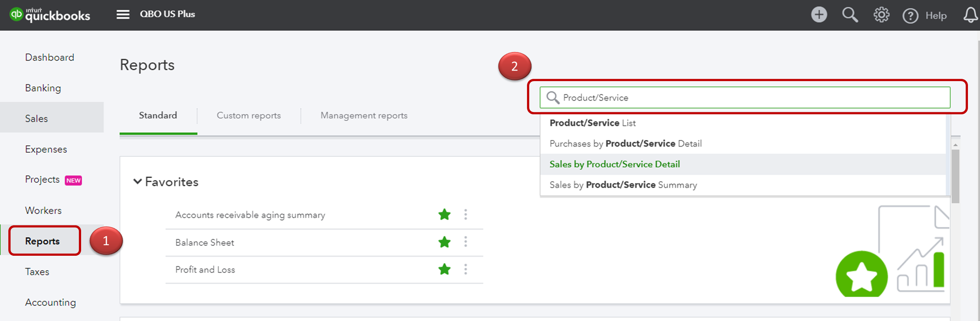
Task: Open Reports in the sidebar
Action: 42,241
